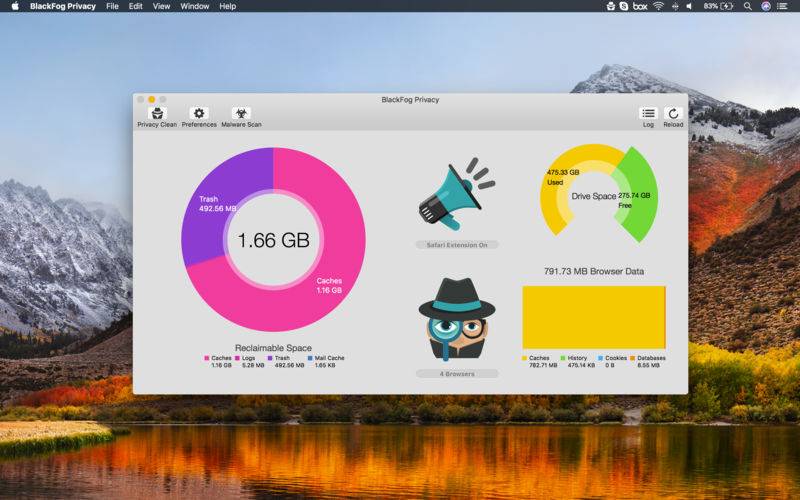The height and width of the screenshot is (500, 800).
Task: Click the purple Trash legend entry
Action: coord(286,361)
